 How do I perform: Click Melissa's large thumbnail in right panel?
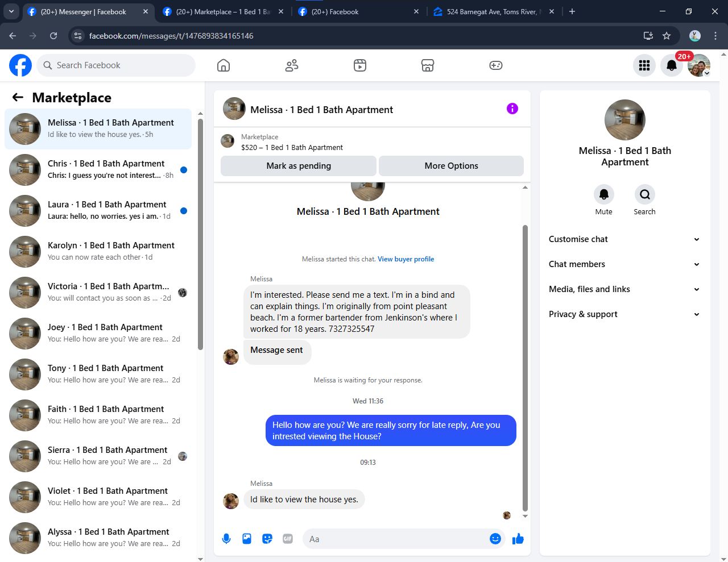tap(625, 120)
